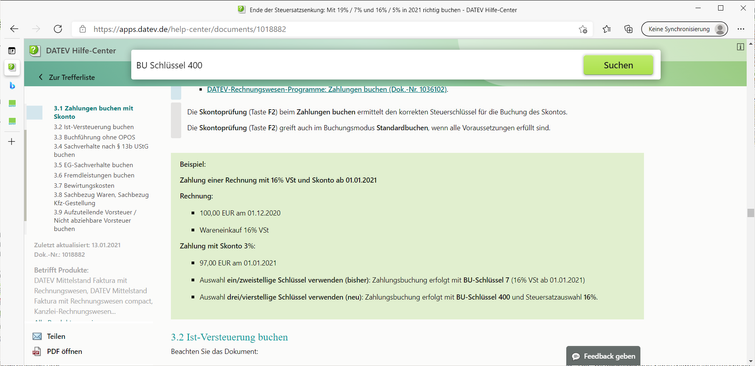Open the Collections icon in the toolbar
This screenshot has width=755, height=366.
click(x=628, y=29)
